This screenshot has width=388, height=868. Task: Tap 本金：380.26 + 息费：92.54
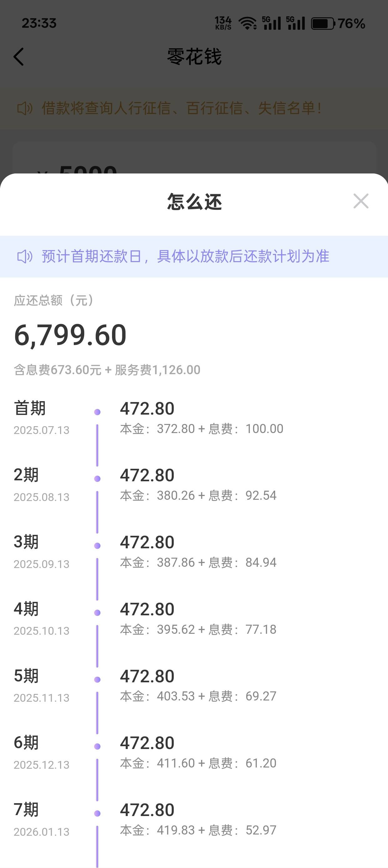(x=198, y=496)
